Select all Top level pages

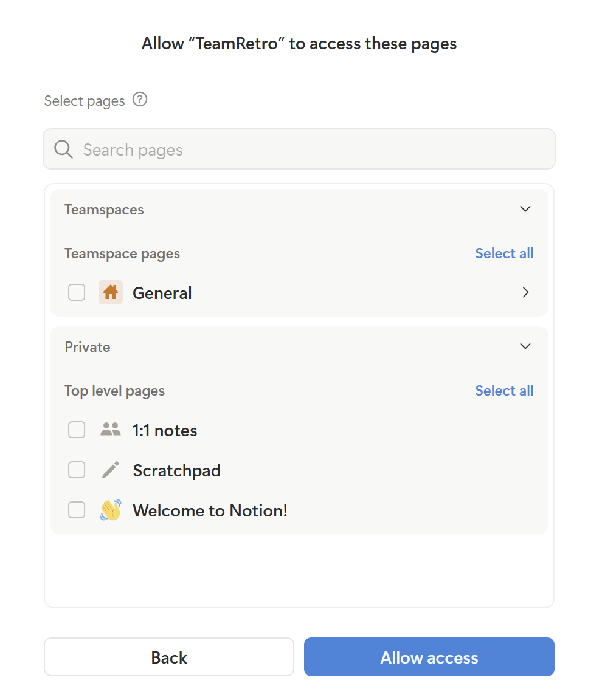(504, 391)
